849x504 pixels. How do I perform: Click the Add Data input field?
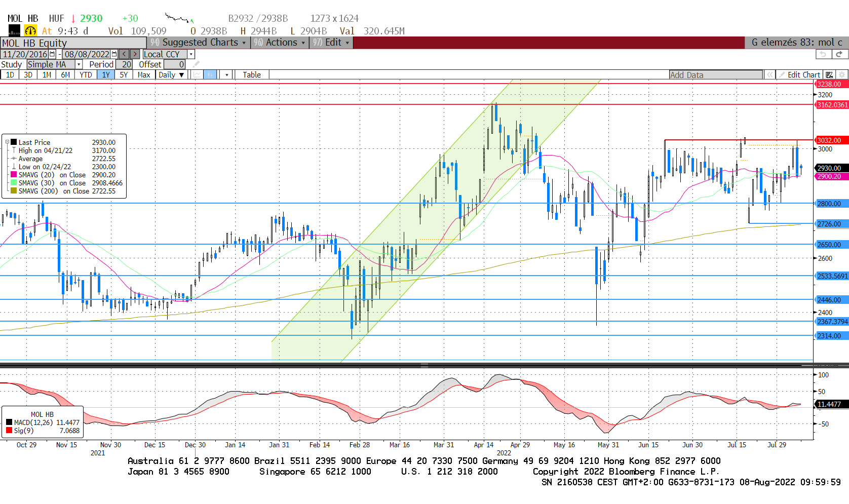716,75
